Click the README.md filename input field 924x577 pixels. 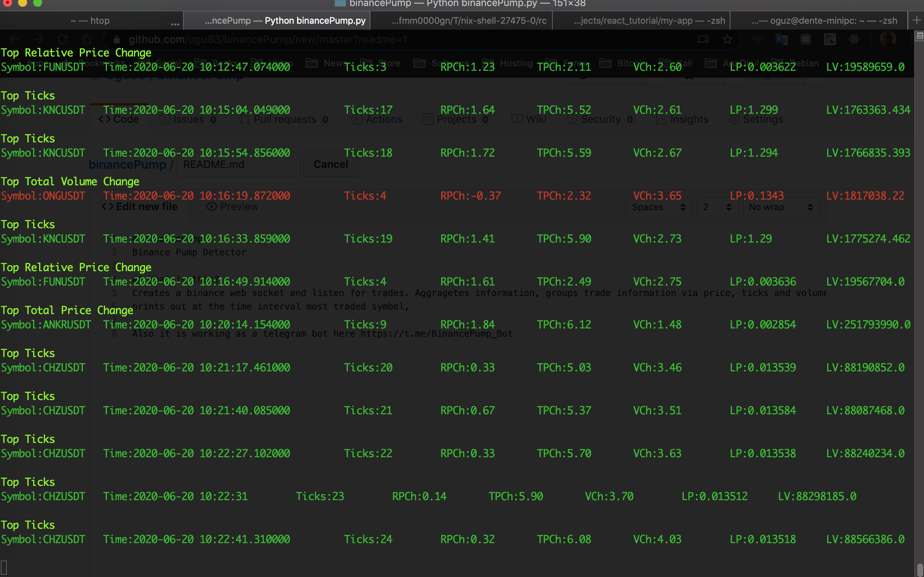coord(238,165)
